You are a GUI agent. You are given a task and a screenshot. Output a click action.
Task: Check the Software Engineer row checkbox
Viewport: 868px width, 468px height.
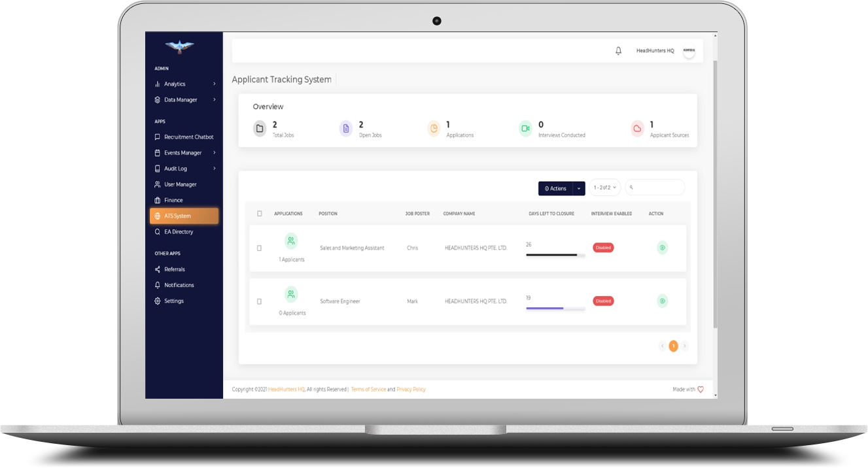260,301
